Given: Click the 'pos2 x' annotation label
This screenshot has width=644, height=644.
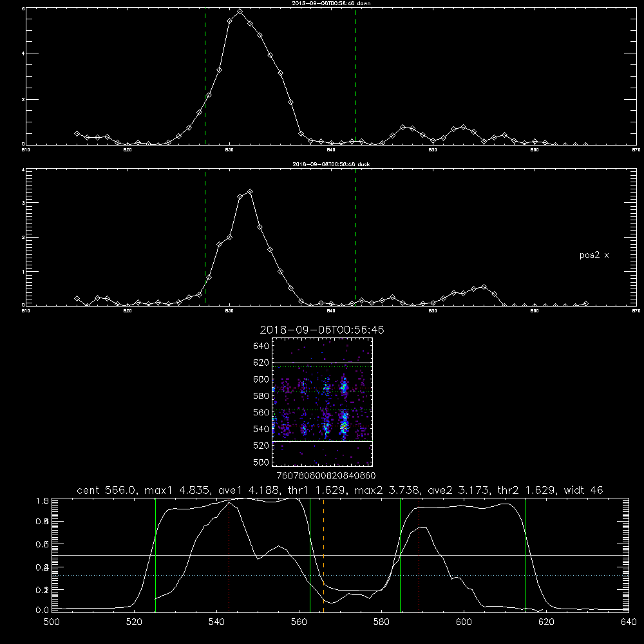Looking at the screenshot, I should tap(594, 255).
